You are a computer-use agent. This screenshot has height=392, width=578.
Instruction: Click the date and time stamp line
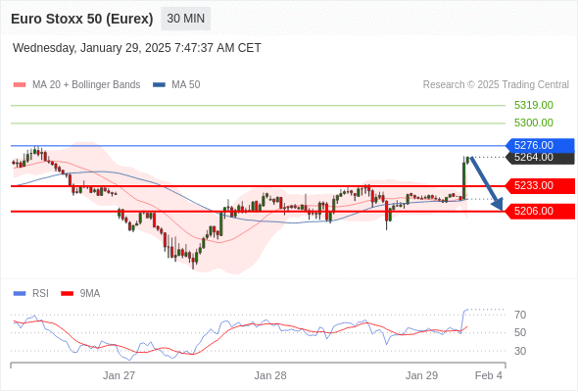point(137,48)
